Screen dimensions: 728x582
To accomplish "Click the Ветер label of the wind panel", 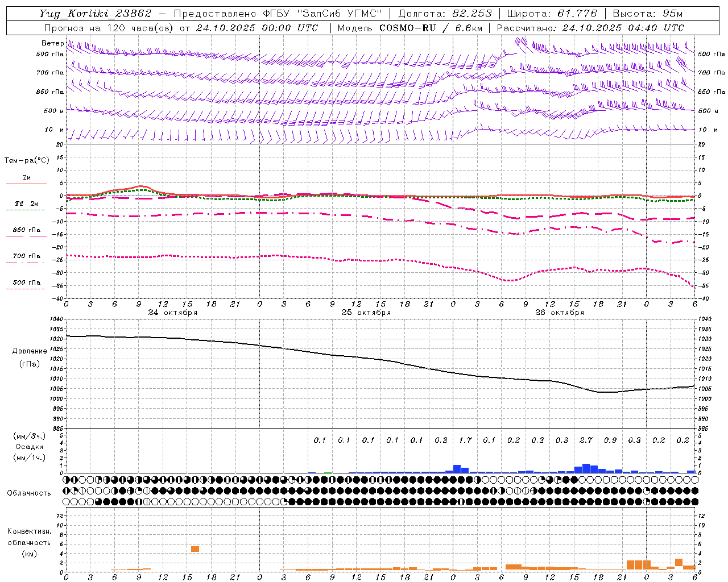I will point(52,43).
